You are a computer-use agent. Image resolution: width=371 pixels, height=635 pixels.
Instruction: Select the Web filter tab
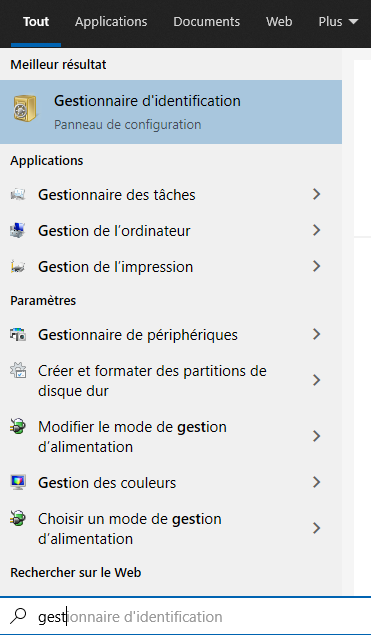pos(279,21)
